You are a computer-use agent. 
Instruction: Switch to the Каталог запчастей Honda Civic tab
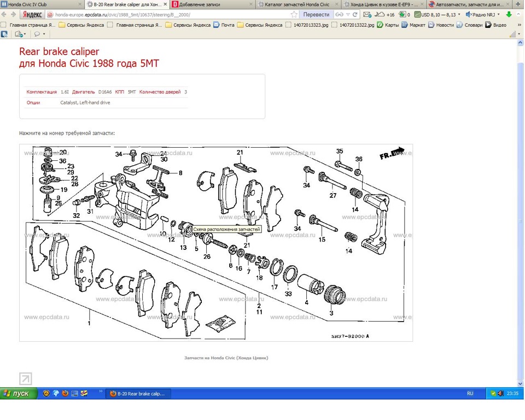click(x=299, y=4)
